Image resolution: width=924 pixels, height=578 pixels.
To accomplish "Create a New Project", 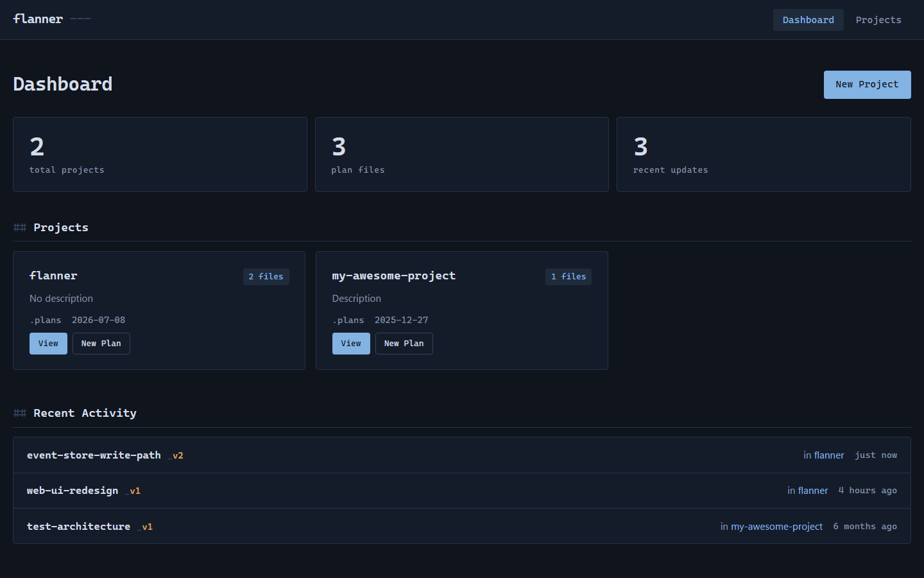I will point(867,85).
